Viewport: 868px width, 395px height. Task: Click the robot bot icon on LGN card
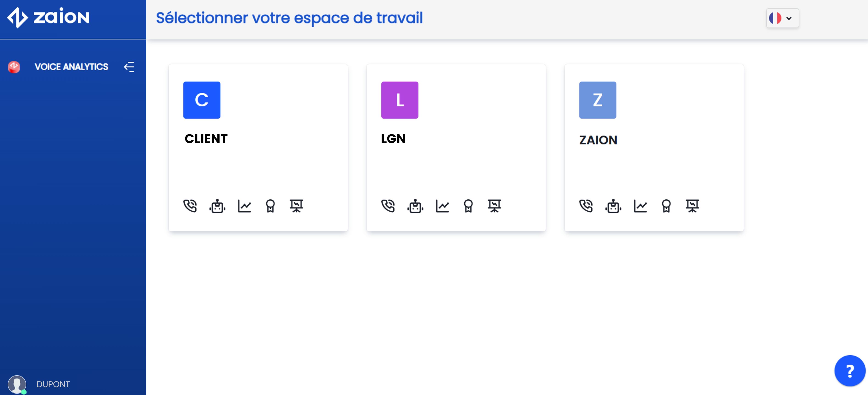click(415, 206)
